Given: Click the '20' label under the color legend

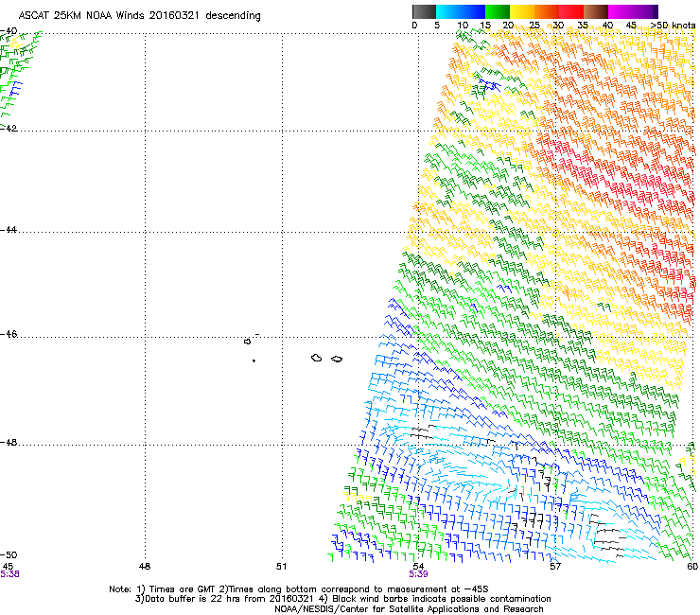Looking at the screenshot, I should 509,25.
